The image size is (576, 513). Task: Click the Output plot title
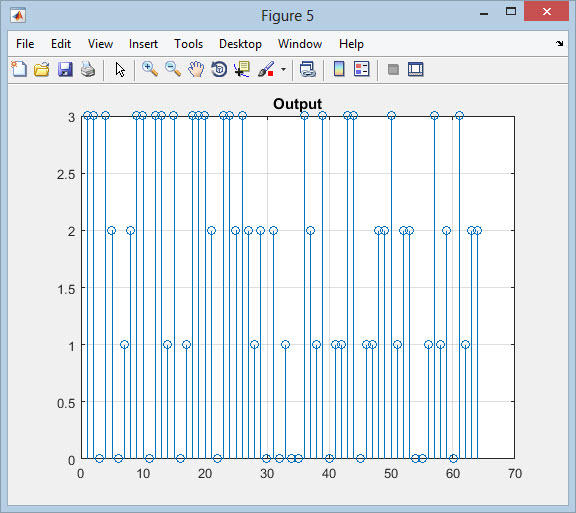(x=298, y=104)
